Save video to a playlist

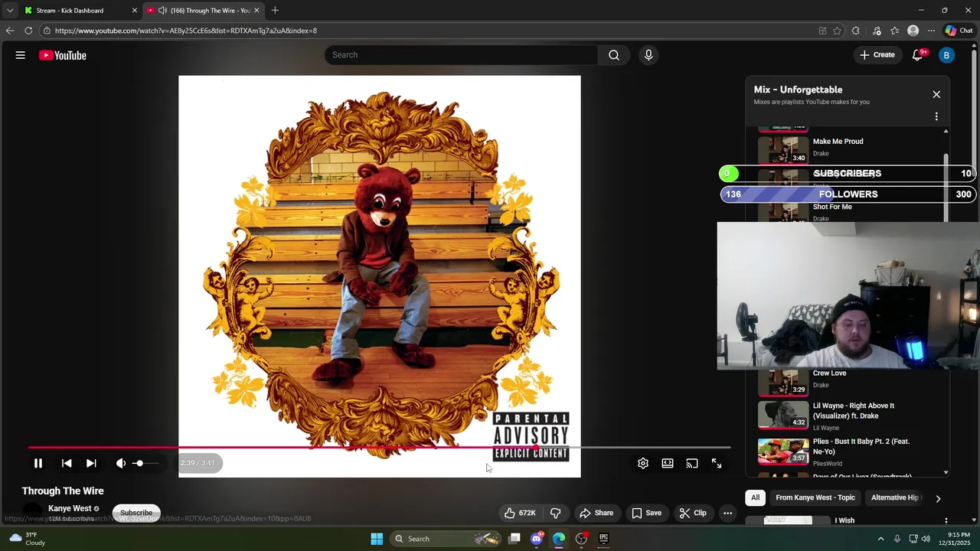[x=646, y=513]
